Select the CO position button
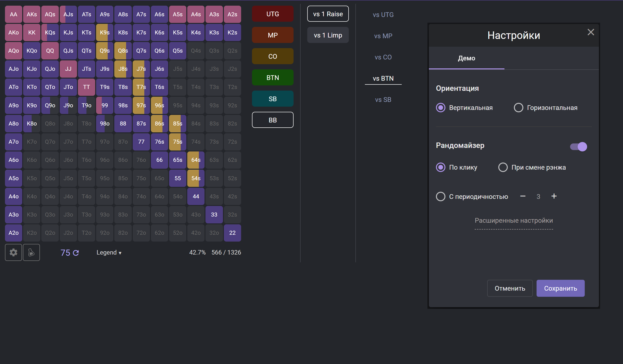The height and width of the screenshot is (364, 623). coord(272,56)
